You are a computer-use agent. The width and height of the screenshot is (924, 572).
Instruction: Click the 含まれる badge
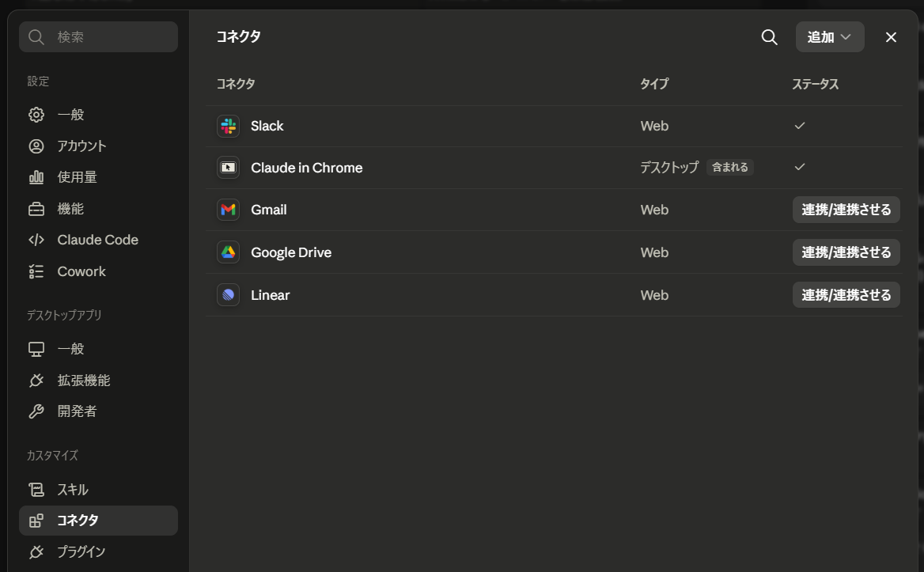(729, 167)
